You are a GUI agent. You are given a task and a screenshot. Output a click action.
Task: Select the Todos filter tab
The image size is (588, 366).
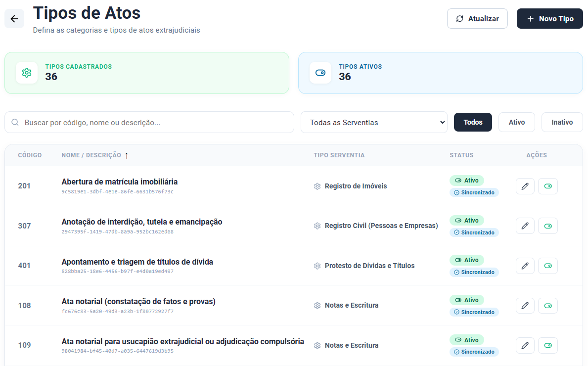pos(473,122)
